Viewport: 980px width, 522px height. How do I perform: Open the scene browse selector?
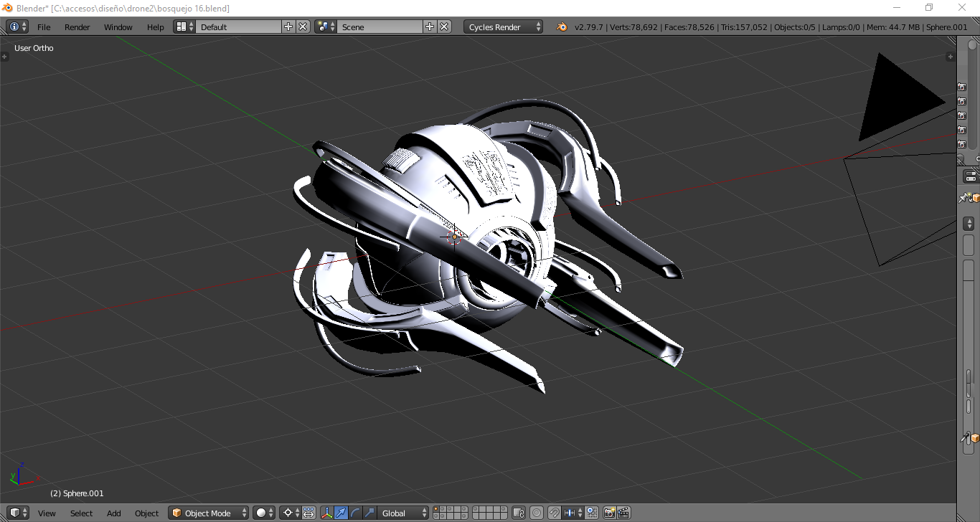pyautogui.click(x=326, y=27)
